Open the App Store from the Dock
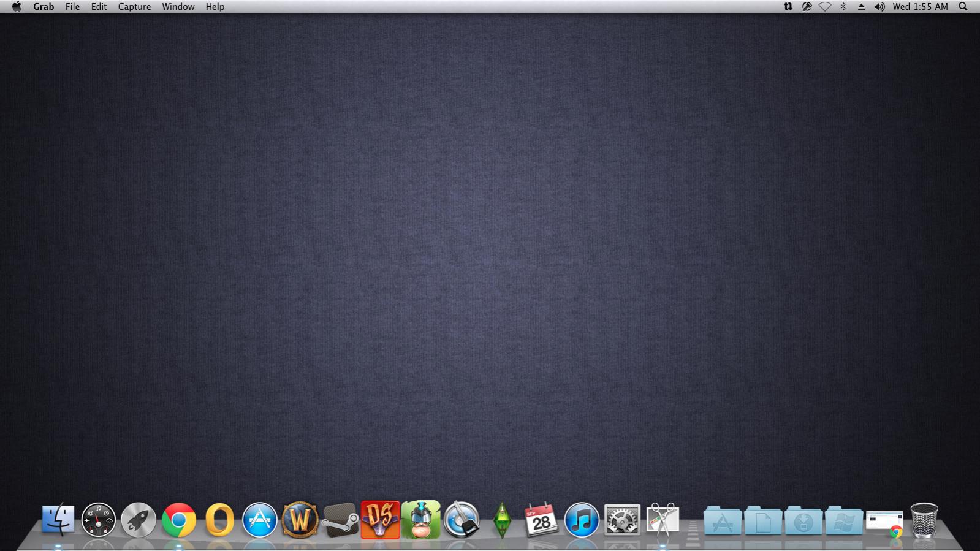The image size is (980, 551). click(x=259, y=520)
